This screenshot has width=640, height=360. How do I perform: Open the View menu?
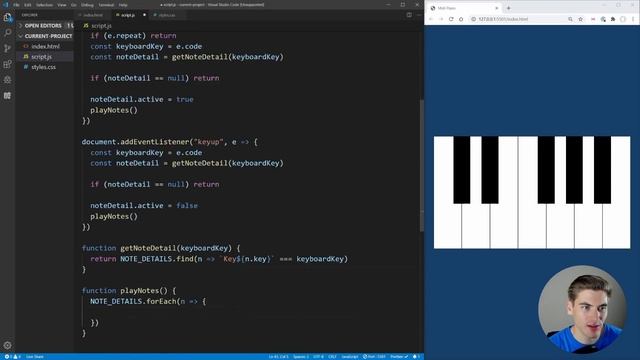tap(62, 5)
